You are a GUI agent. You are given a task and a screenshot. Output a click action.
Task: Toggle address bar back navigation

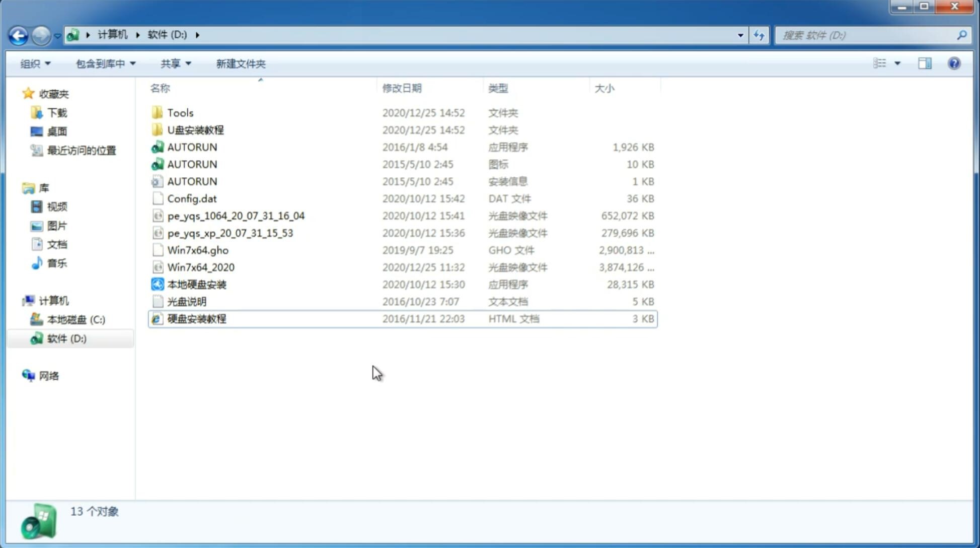point(18,34)
